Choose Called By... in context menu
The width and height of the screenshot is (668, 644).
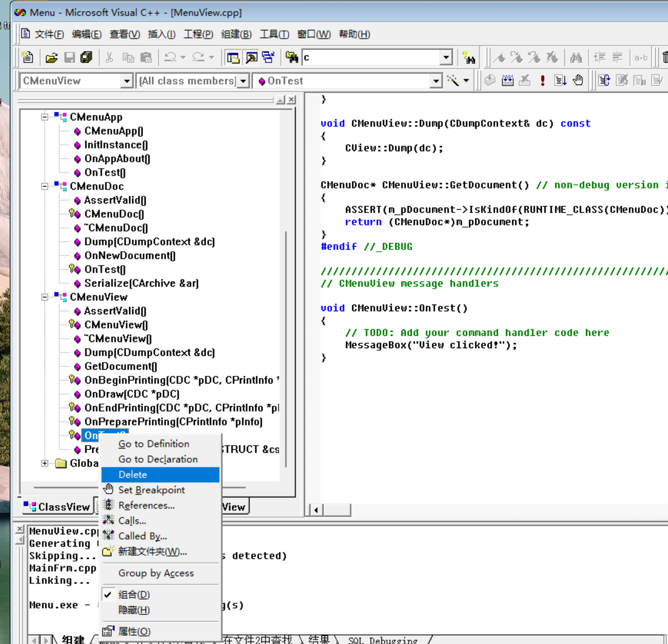pos(160,536)
